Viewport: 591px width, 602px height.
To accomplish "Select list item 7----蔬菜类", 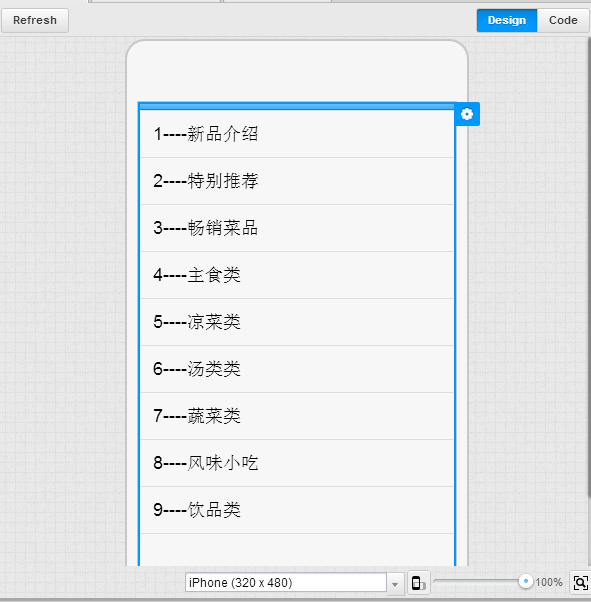I will pyautogui.click(x=297, y=416).
